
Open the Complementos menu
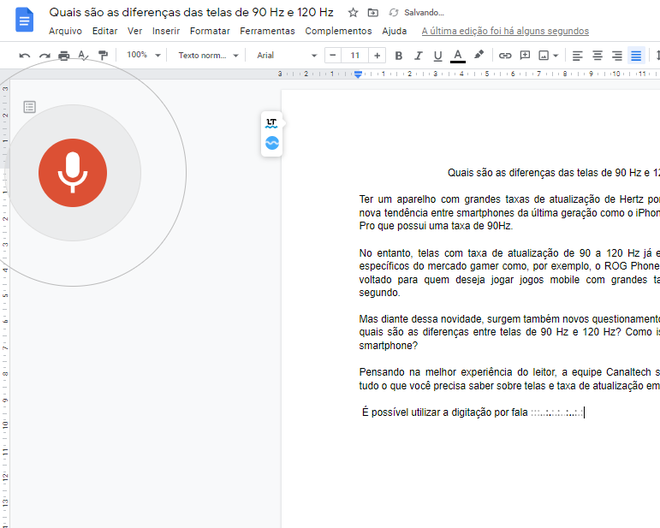pyautogui.click(x=338, y=31)
